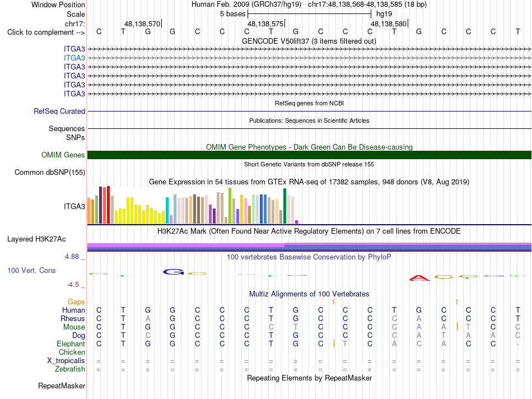Click the Layered H3K27Ac purple signal band
This screenshot has height=399, width=532.
(309, 247)
